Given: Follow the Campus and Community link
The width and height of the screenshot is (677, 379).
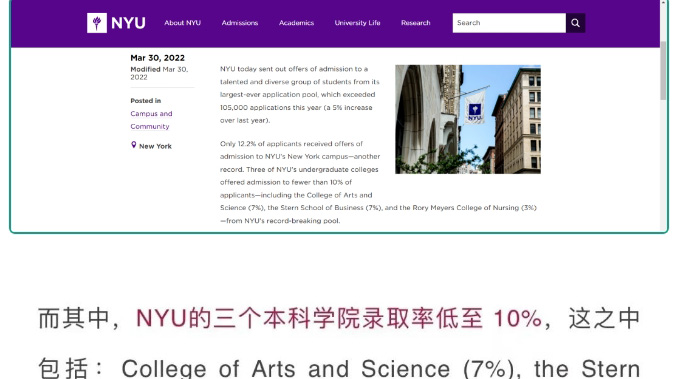Looking at the screenshot, I should pos(151,120).
